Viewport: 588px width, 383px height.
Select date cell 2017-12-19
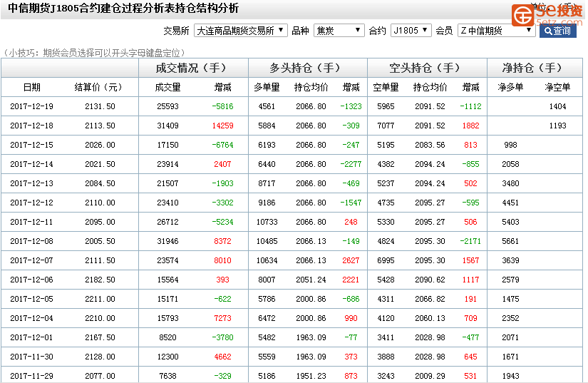pyautogui.click(x=31, y=106)
